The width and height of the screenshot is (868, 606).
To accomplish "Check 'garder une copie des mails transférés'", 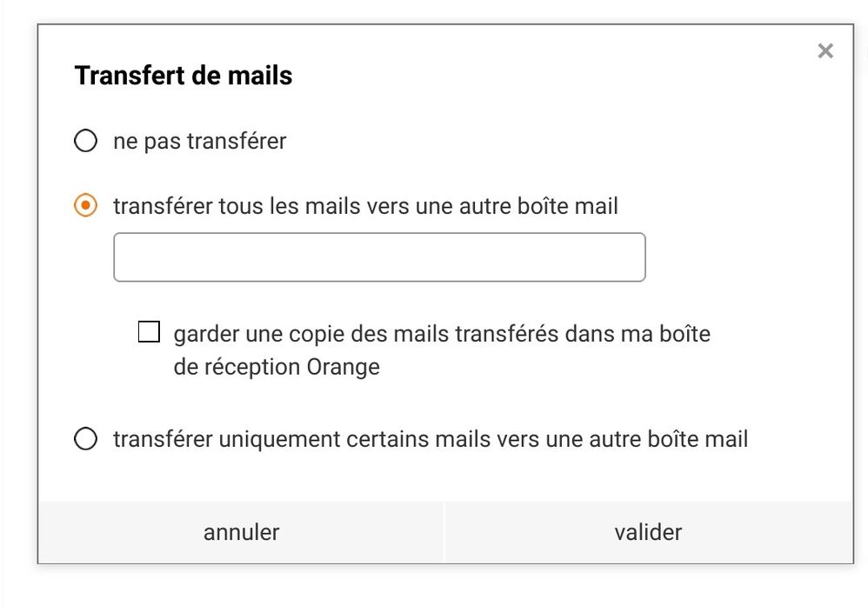I will [149, 331].
